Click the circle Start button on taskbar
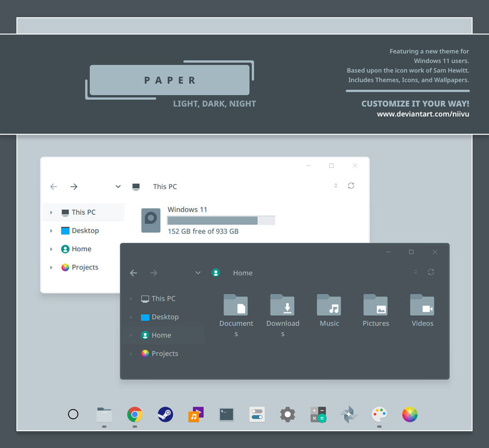The image size is (489, 448). click(73, 414)
